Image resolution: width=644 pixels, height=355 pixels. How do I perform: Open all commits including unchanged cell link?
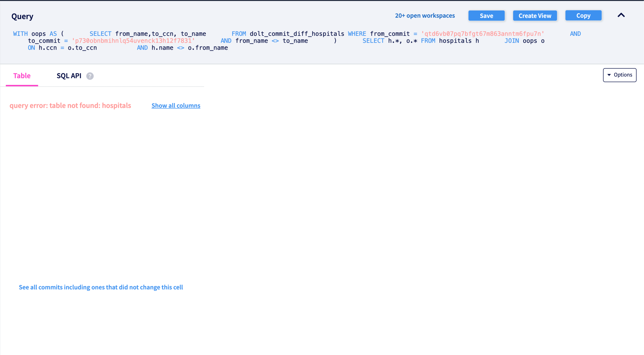click(x=101, y=287)
